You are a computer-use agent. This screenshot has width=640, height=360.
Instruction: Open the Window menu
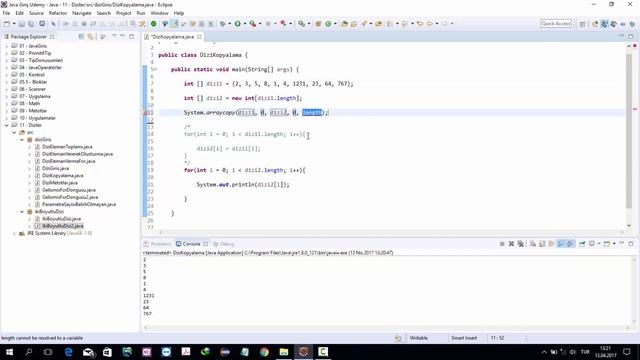pyautogui.click(x=159, y=13)
